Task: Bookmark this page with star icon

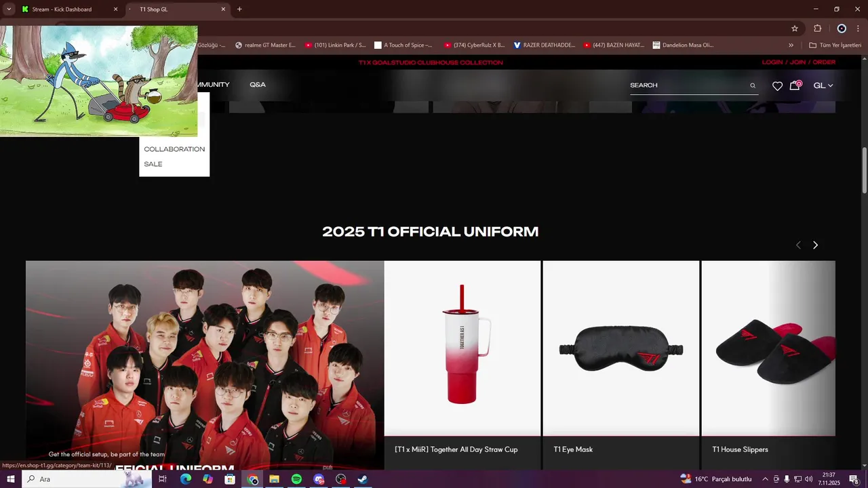Action: pos(795,28)
